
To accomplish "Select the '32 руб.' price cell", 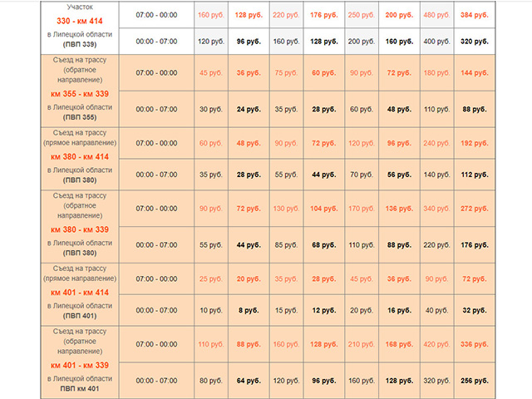I will 475,310.
